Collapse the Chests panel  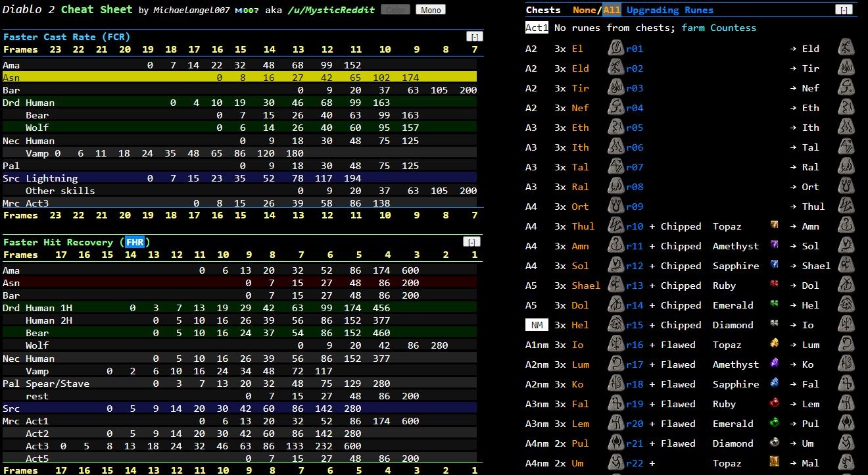pos(844,10)
